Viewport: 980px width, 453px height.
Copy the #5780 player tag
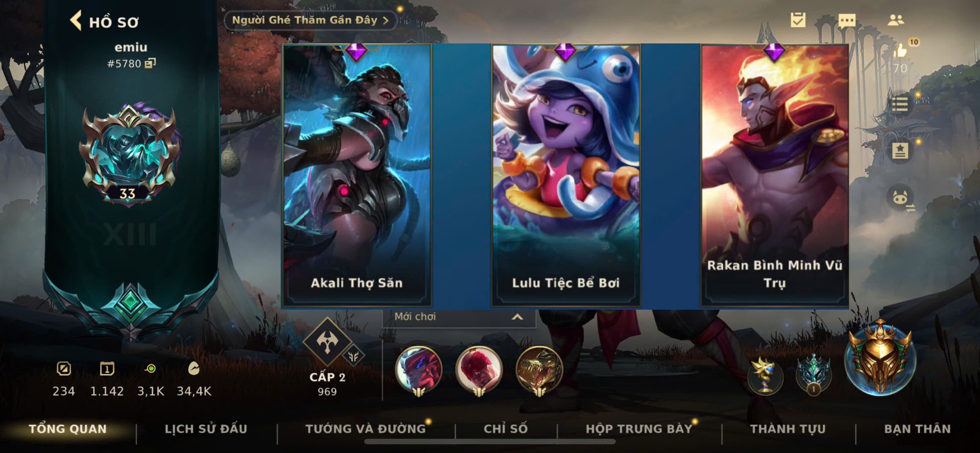coord(151,63)
